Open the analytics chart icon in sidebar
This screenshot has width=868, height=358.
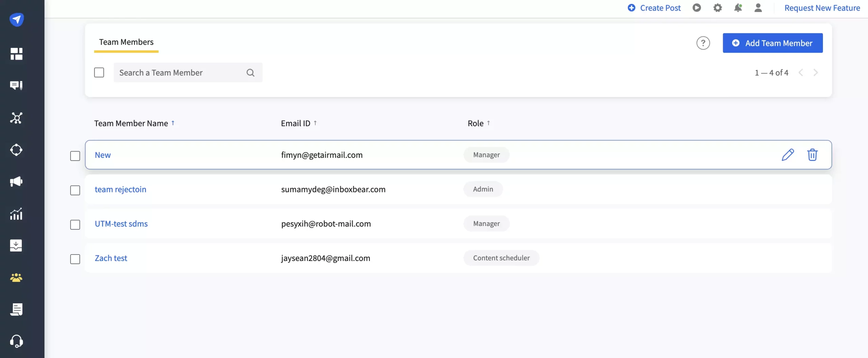click(x=16, y=214)
